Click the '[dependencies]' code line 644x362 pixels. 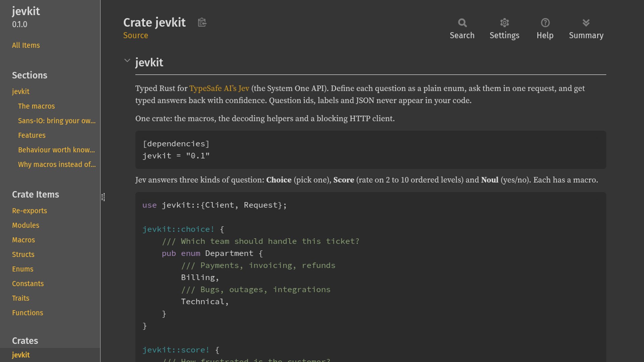(176, 144)
